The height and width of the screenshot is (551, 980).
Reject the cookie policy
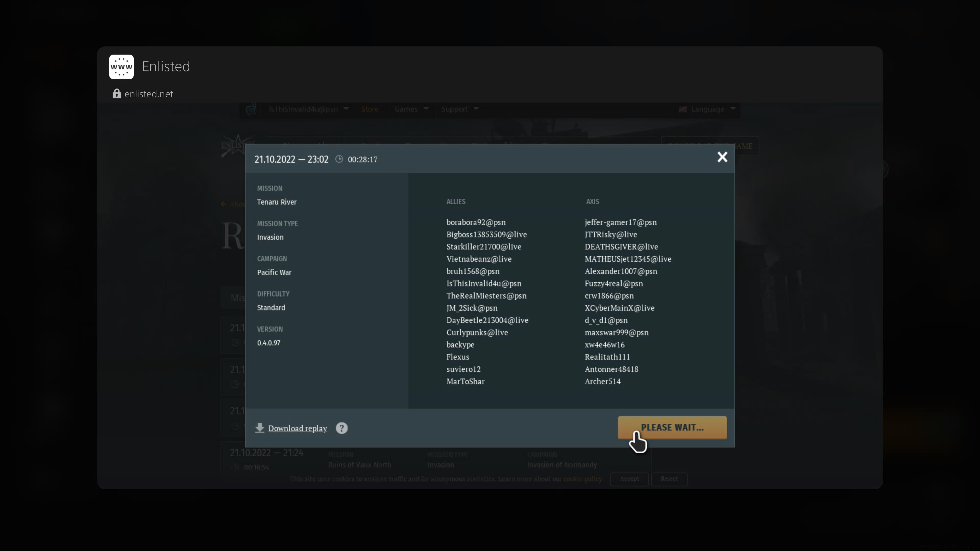click(x=669, y=479)
